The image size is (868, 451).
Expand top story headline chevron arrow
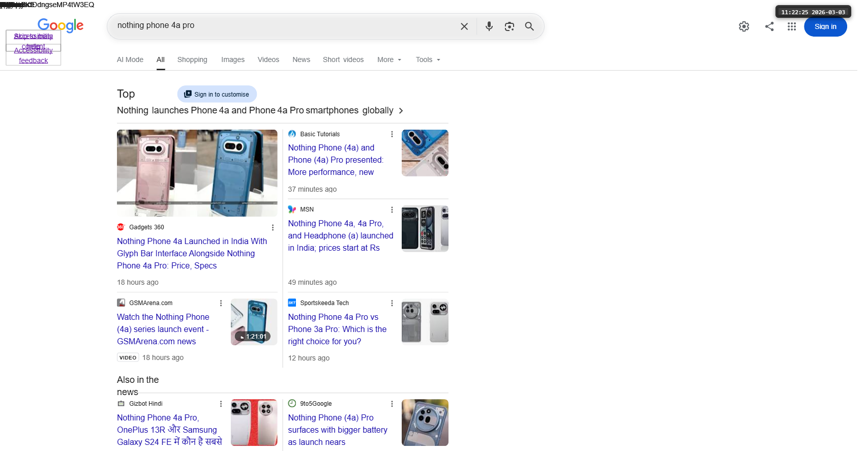(x=401, y=111)
